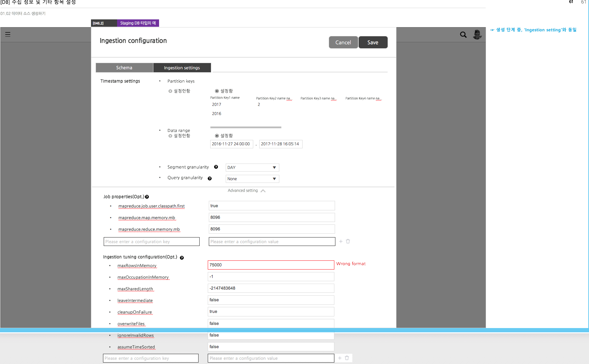Click tuning configuration key input field
589x364 pixels.
pyautogui.click(x=151, y=358)
